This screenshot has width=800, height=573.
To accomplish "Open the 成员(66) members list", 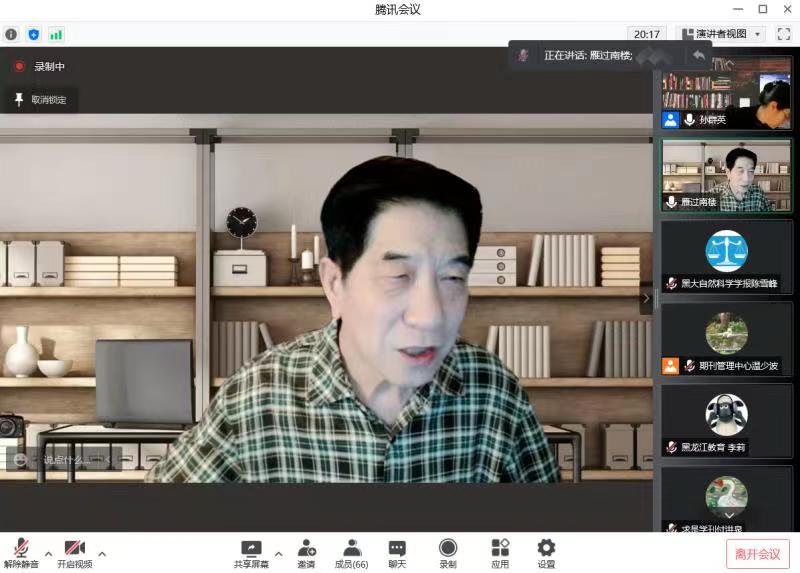I will point(351,551).
